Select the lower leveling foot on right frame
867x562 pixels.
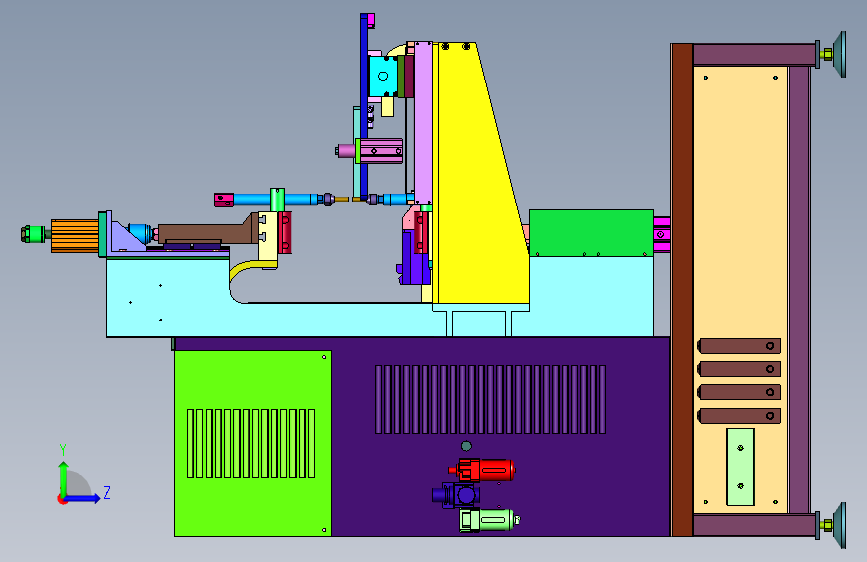coord(831,525)
